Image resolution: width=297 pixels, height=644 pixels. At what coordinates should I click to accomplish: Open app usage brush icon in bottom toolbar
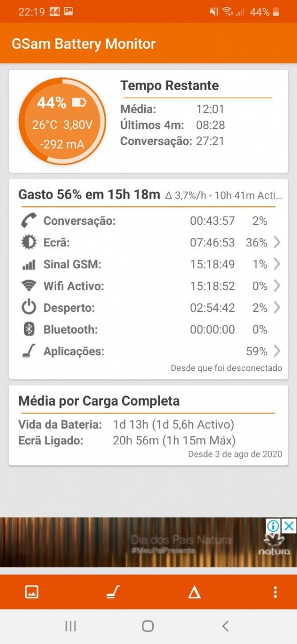click(x=113, y=592)
